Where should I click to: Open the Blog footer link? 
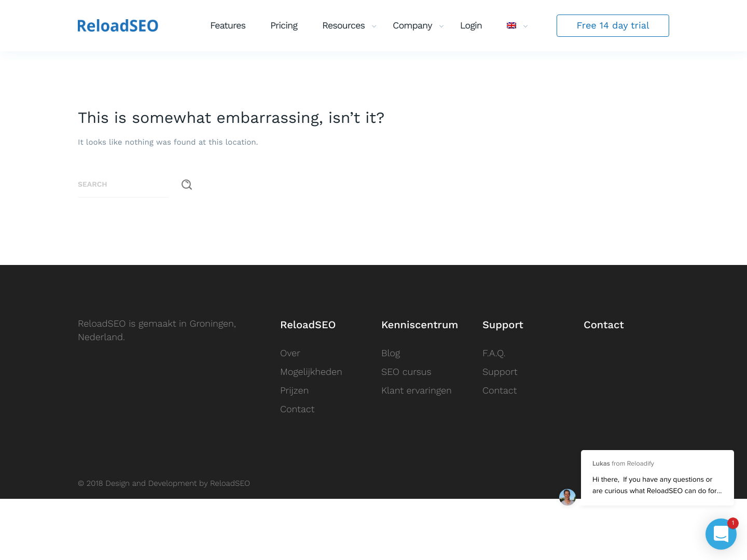(x=391, y=353)
